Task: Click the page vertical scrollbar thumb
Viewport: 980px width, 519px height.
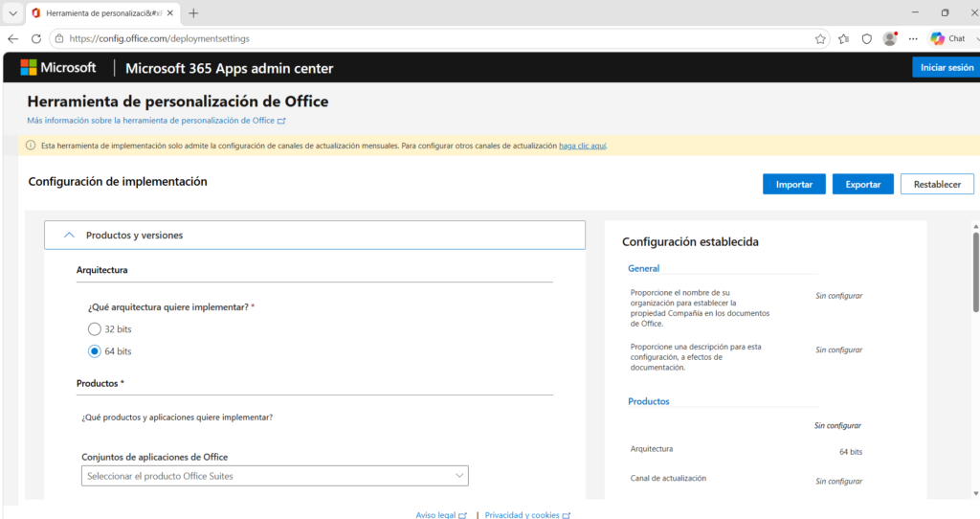Action: [x=975, y=272]
